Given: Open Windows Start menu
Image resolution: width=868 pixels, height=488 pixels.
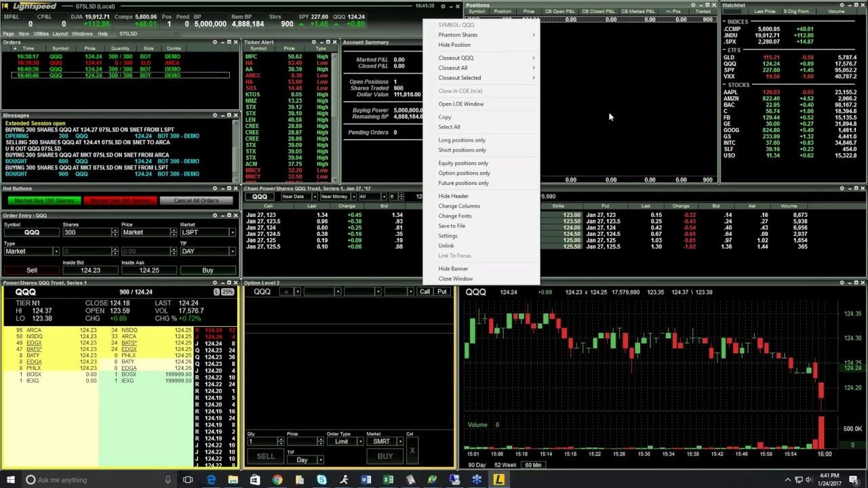Looking at the screenshot, I should click(11, 480).
